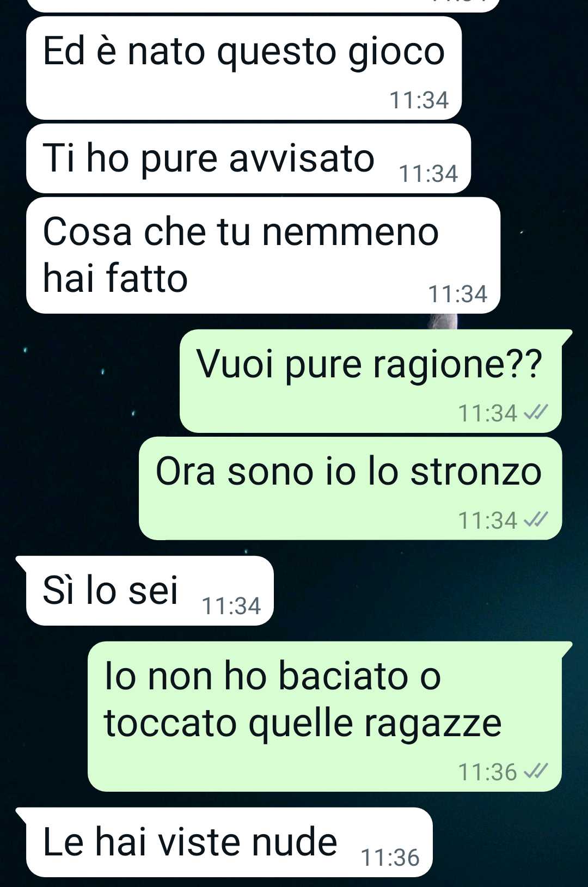Click read-receipt checkmarks on 'Ora sono io lo stronzo'
Viewport: 588px width, 887px height.
pos(535,521)
